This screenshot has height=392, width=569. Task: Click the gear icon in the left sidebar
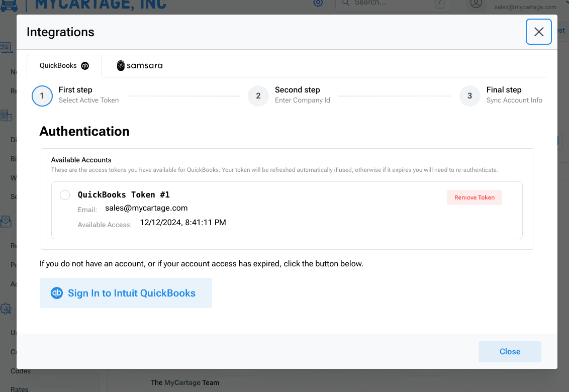(x=6, y=309)
